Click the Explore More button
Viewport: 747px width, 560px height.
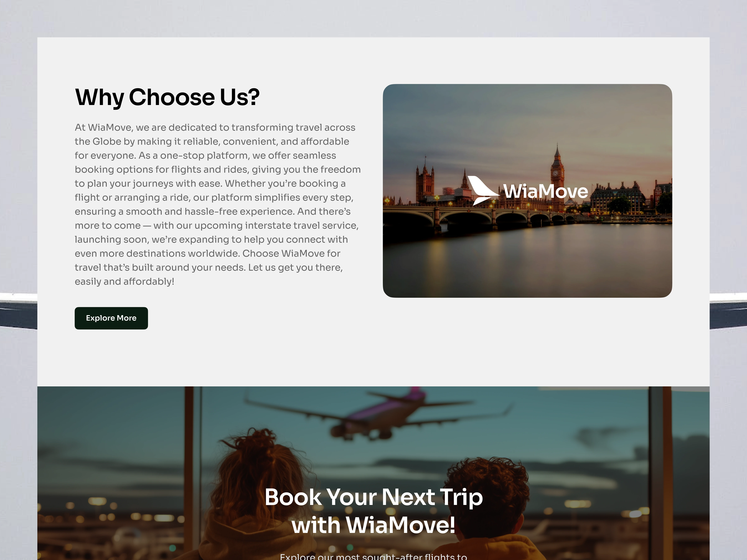coord(111,318)
